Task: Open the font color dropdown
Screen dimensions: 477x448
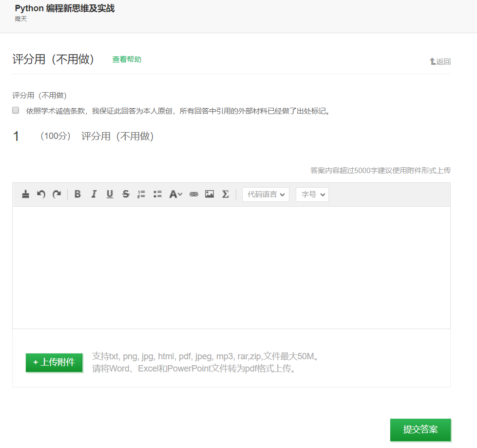Action: (175, 194)
